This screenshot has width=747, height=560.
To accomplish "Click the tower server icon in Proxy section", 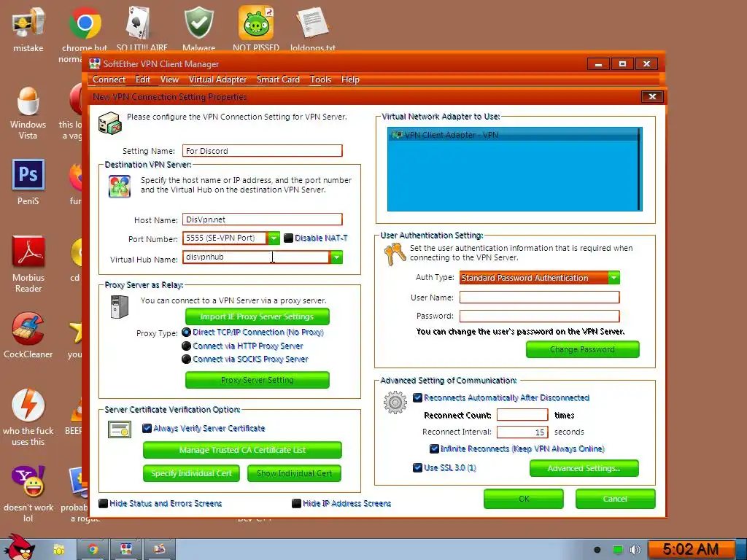I will click(119, 307).
